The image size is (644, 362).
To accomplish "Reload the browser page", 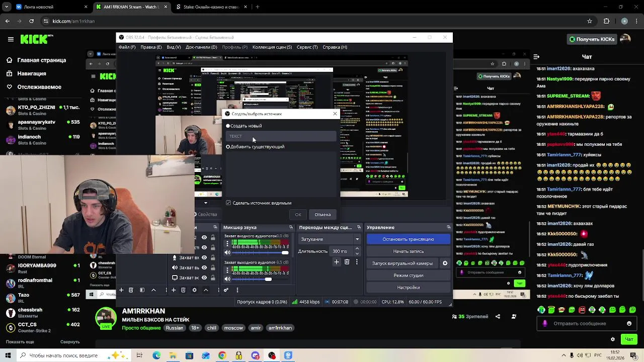I will (x=31, y=21).
